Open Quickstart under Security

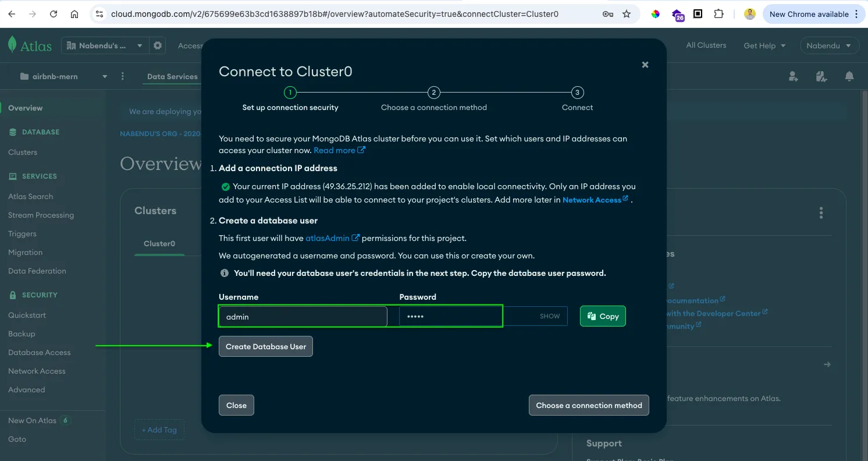(x=27, y=315)
